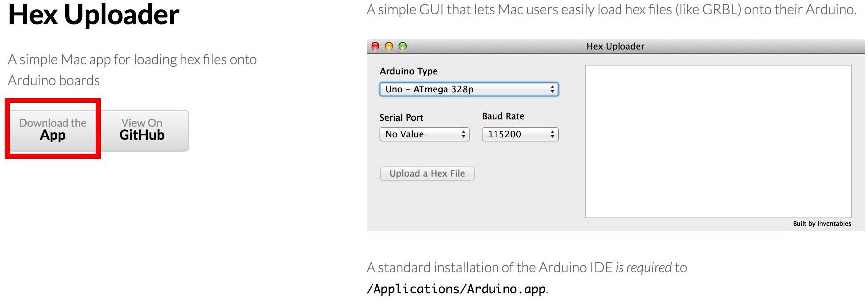Image resolution: width=868 pixels, height=303 pixels.
Task: Select a different option via the Arduino Type stepper arrows
Action: (553, 90)
